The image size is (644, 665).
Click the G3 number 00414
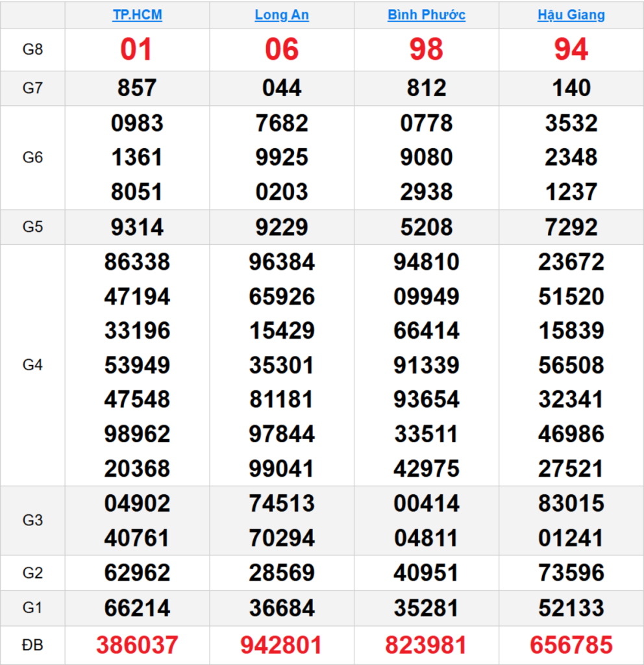pyautogui.click(x=427, y=504)
